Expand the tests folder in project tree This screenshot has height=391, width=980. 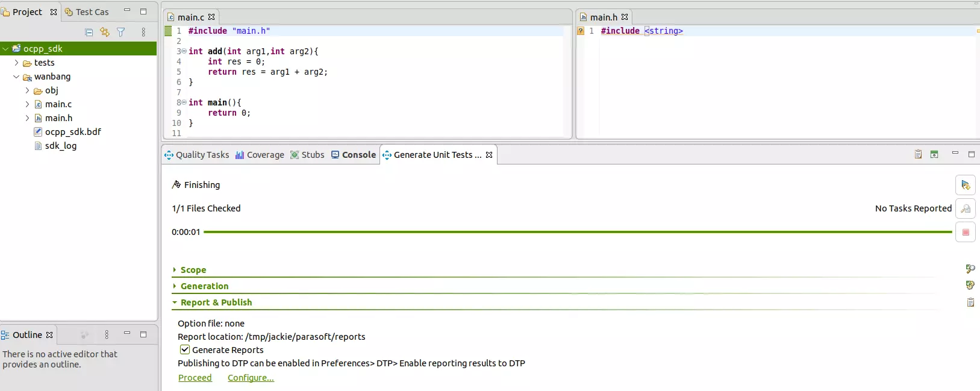click(x=16, y=63)
